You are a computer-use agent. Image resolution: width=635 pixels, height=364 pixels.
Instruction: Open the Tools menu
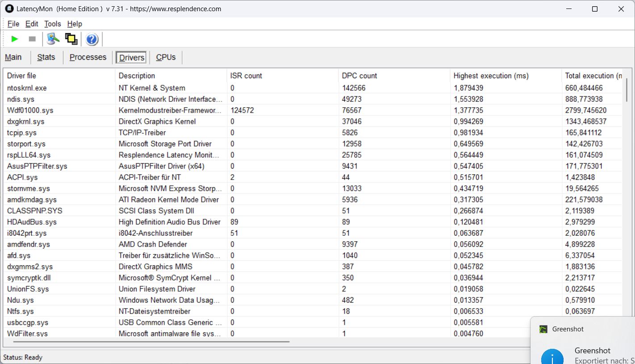point(53,24)
